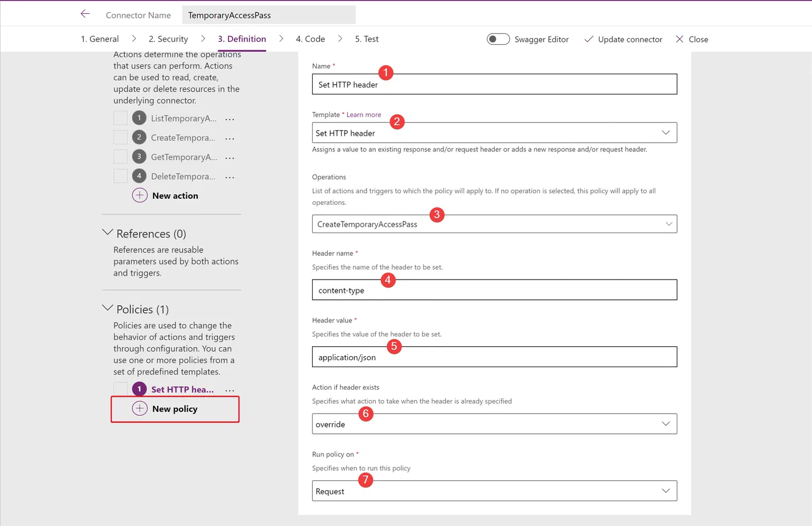Open more options for DeleteTempora... action
This screenshot has height=526, width=812.
pos(230,177)
